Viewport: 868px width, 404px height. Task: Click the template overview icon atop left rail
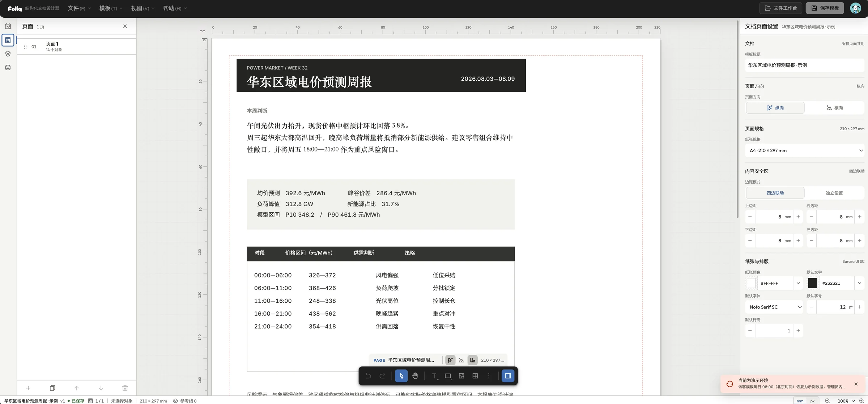8,26
